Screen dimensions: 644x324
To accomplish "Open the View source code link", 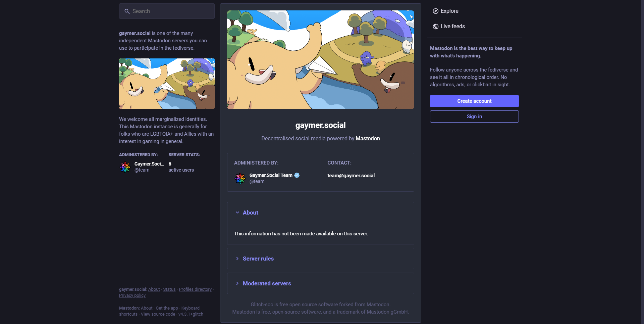I will pyautogui.click(x=158, y=314).
